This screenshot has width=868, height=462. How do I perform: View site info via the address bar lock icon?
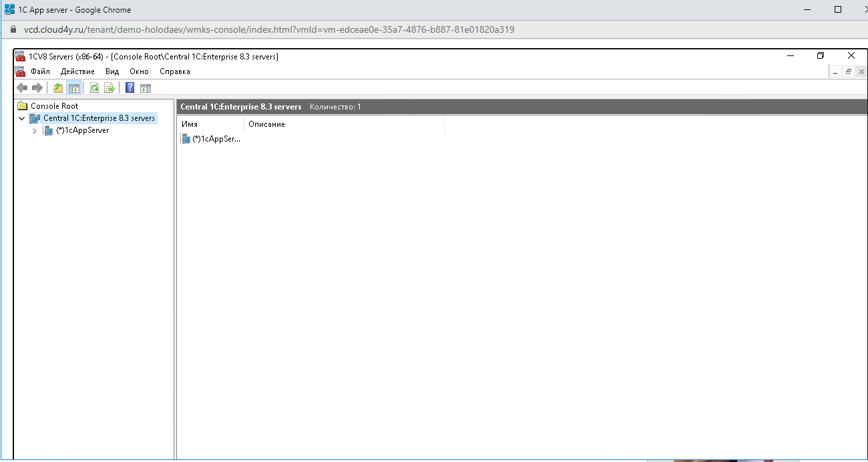13,30
